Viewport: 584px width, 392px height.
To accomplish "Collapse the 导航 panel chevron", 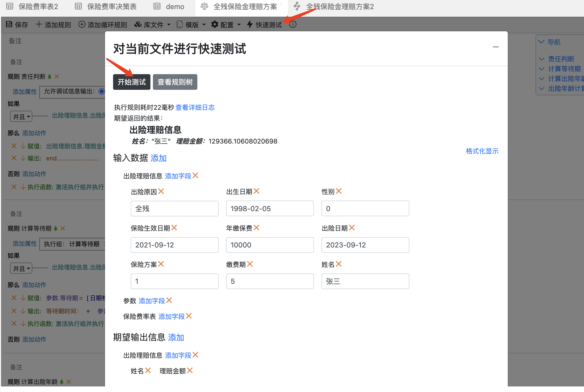I will coord(541,42).
